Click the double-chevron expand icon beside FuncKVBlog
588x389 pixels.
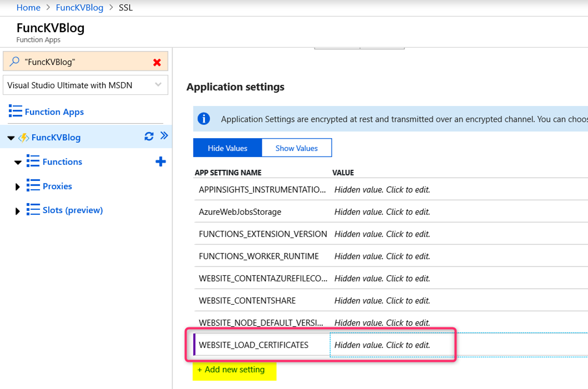[x=164, y=135]
